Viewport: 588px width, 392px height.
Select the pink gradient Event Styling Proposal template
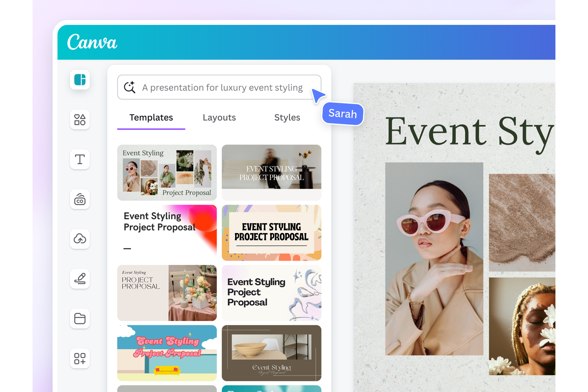[x=166, y=232]
